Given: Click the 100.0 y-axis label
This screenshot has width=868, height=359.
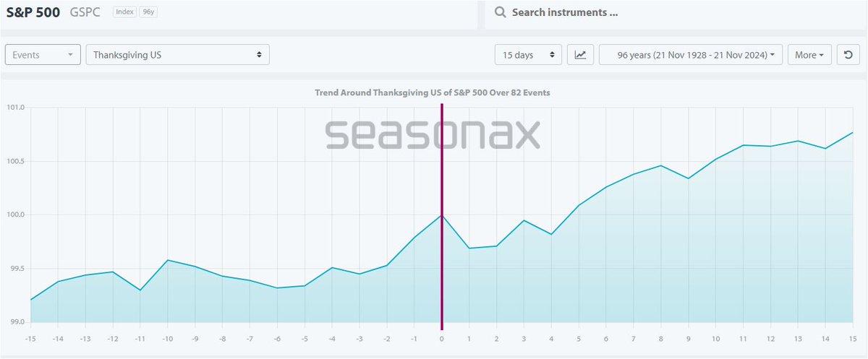Looking at the screenshot, I should tap(17, 215).
